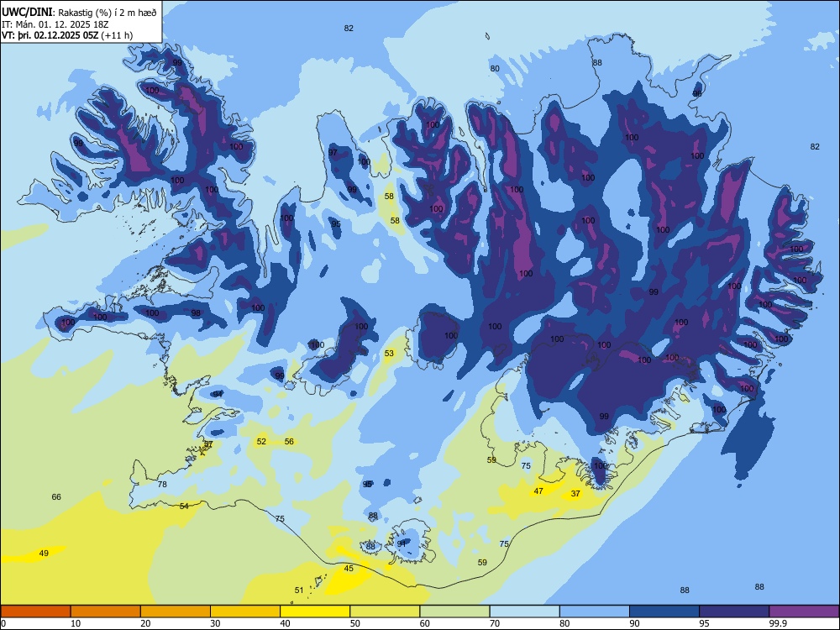Choose the dark blue 90–95 legend swatch
The height and width of the screenshot is (630, 840).
tap(664, 612)
